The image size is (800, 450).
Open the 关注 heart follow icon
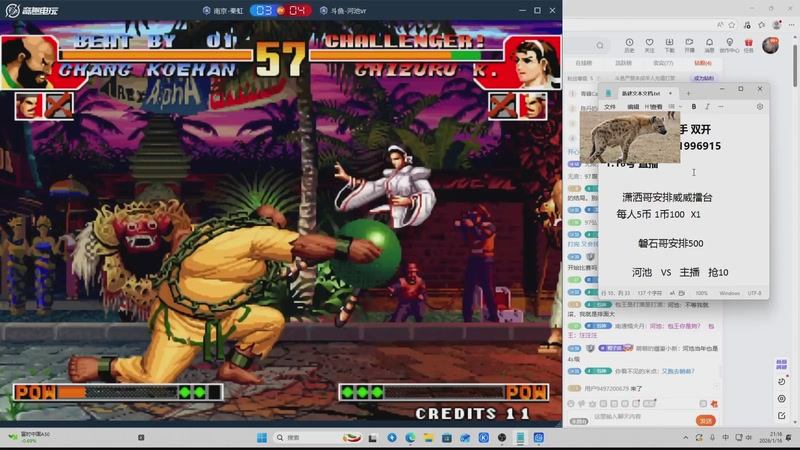point(649,45)
